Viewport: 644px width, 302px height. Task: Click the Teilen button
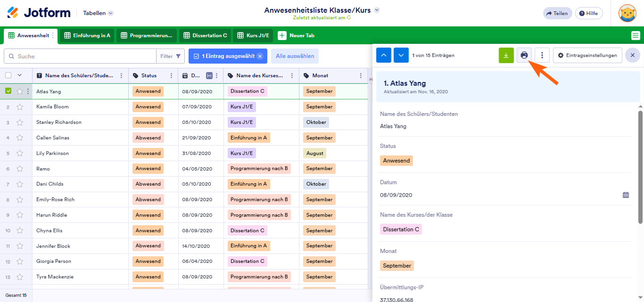coord(557,13)
